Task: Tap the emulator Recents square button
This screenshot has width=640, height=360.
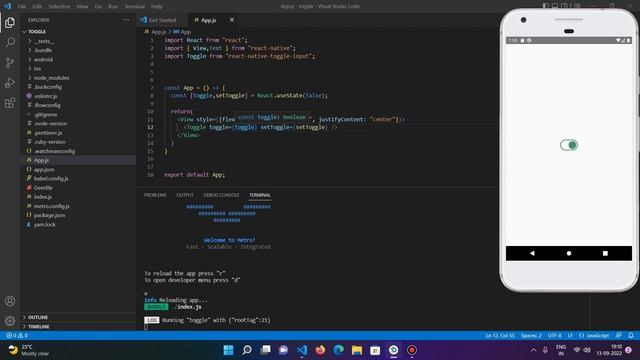Action: click(605, 253)
